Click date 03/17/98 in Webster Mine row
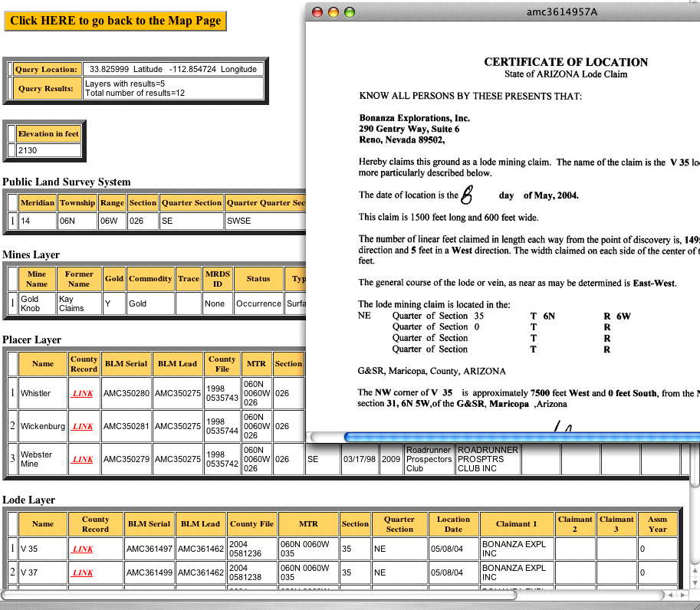700x610 pixels. coord(360,459)
